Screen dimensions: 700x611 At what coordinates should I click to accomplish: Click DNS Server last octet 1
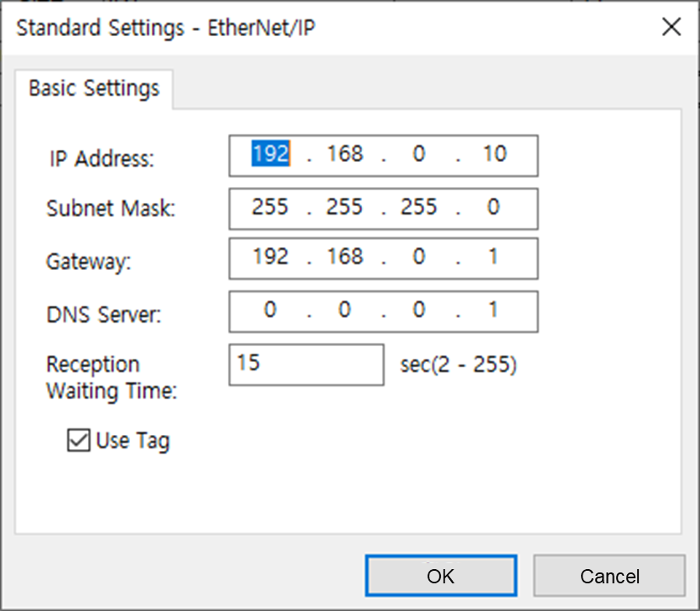[x=494, y=311]
